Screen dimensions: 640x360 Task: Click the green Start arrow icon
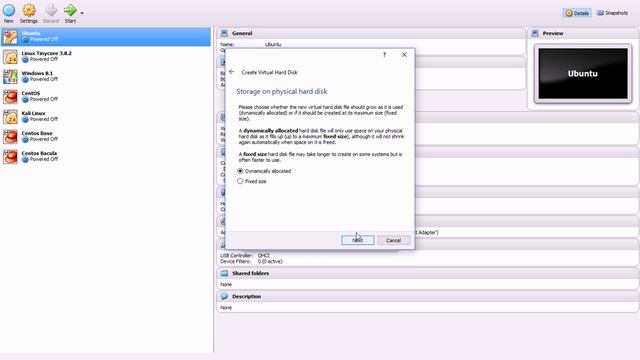point(70,10)
